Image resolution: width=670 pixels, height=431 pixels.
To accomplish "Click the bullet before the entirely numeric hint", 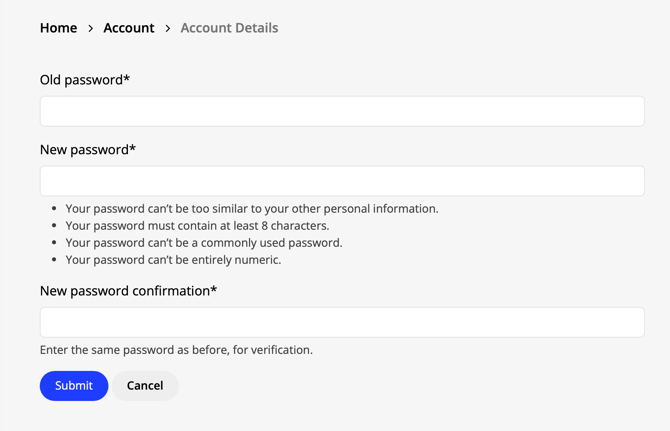I will [x=54, y=261].
